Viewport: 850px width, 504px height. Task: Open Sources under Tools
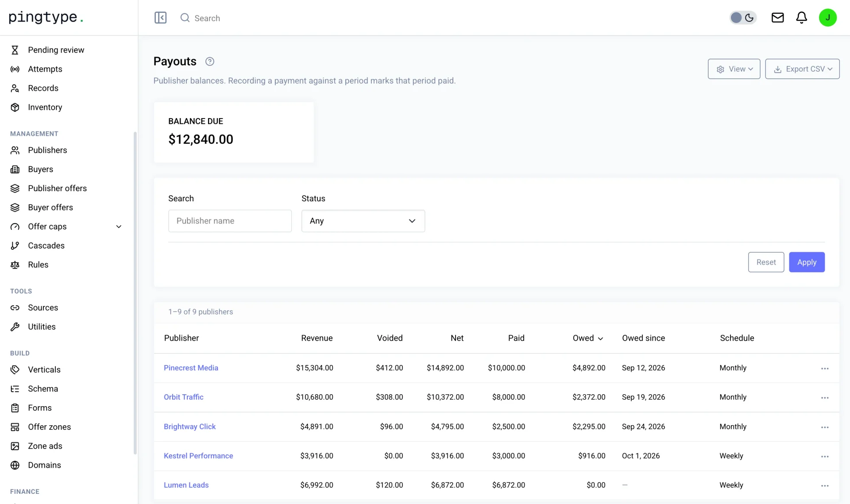click(x=43, y=308)
